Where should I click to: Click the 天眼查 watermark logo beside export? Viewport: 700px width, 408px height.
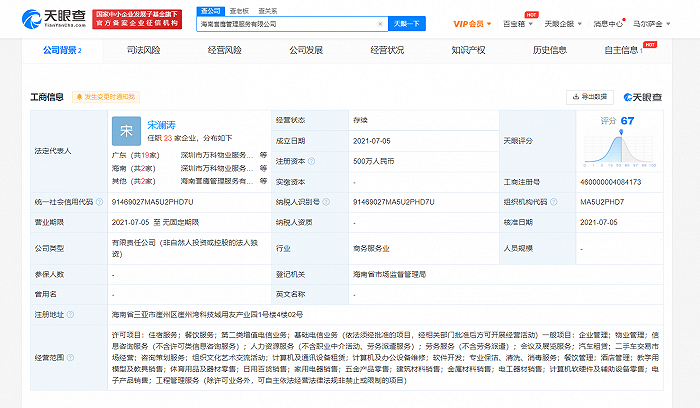[x=641, y=97]
